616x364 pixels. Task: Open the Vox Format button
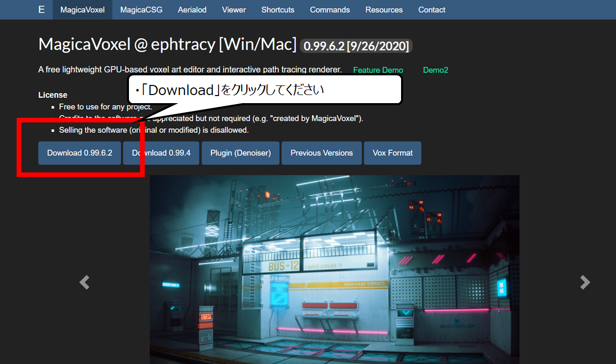pos(392,153)
